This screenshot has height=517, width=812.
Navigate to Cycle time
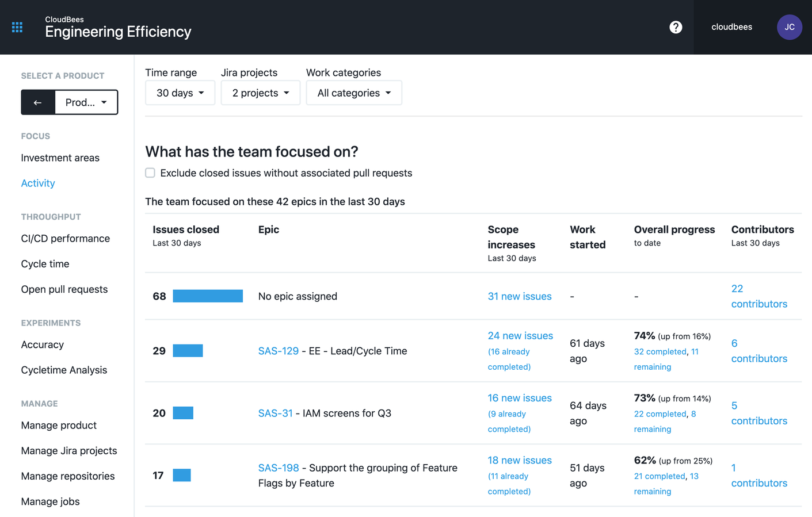(45, 264)
